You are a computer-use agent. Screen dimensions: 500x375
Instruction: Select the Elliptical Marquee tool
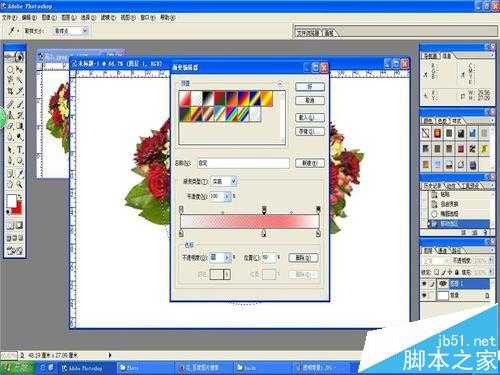pos(10,70)
